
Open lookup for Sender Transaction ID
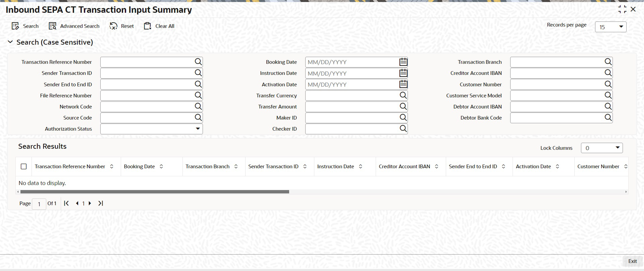pos(198,73)
